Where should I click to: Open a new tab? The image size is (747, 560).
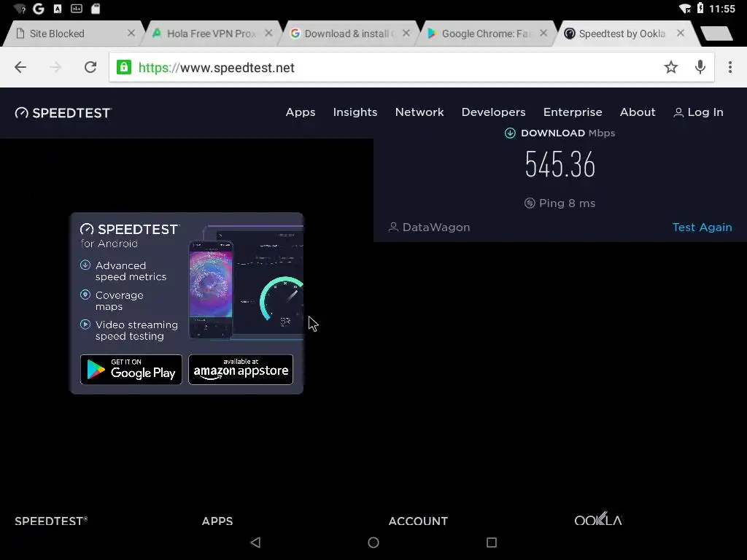[x=716, y=34]
